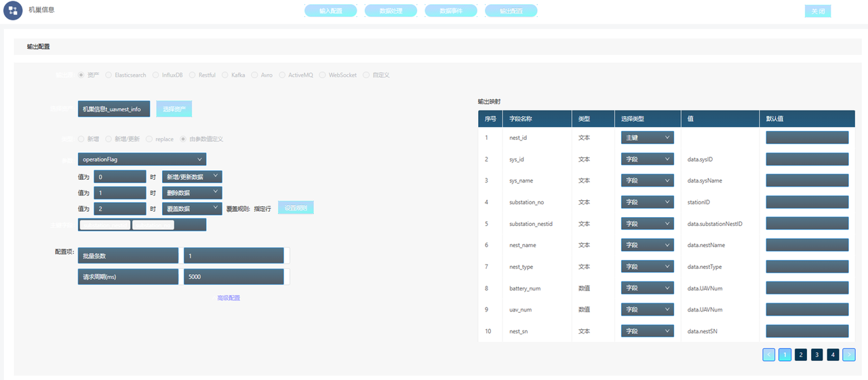The image size is (868, 380).
Task: Open select-type dropdown for sys_name row
Action: (x=648, y=180)
